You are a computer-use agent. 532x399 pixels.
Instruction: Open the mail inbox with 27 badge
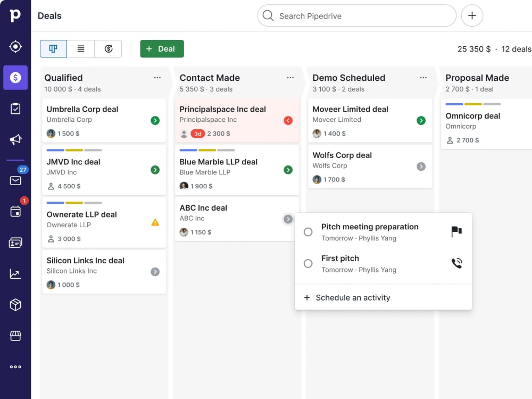coord(15,180)
